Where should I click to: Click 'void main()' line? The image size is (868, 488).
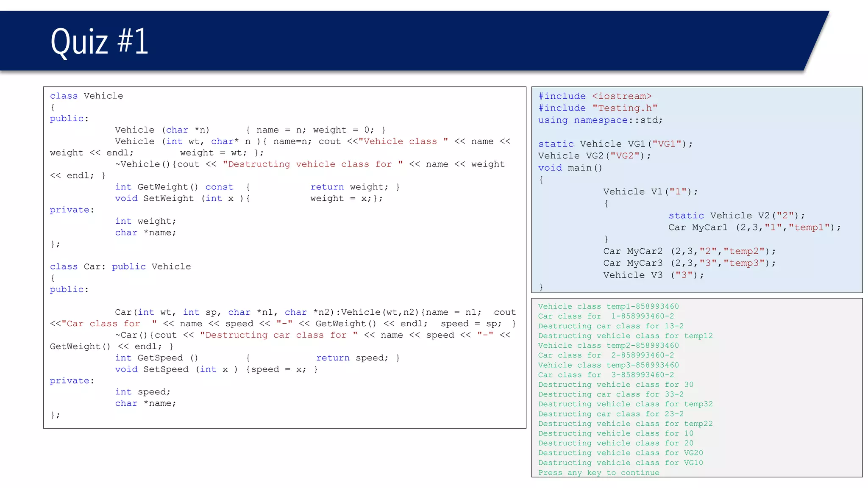point(570,168)
